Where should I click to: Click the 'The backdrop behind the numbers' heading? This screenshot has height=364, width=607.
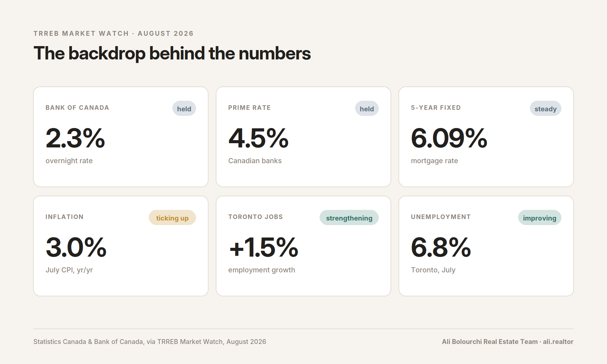tap(172, 53)
